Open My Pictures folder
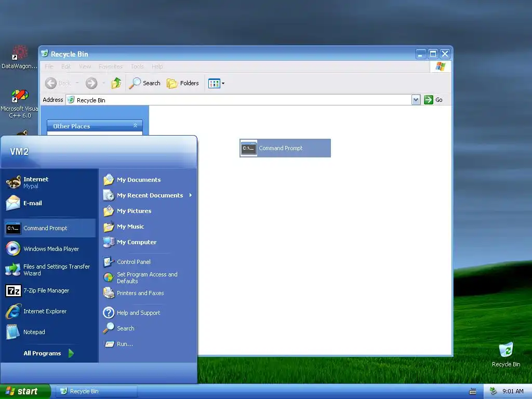The image size is (532, 399). pos(148,211)
